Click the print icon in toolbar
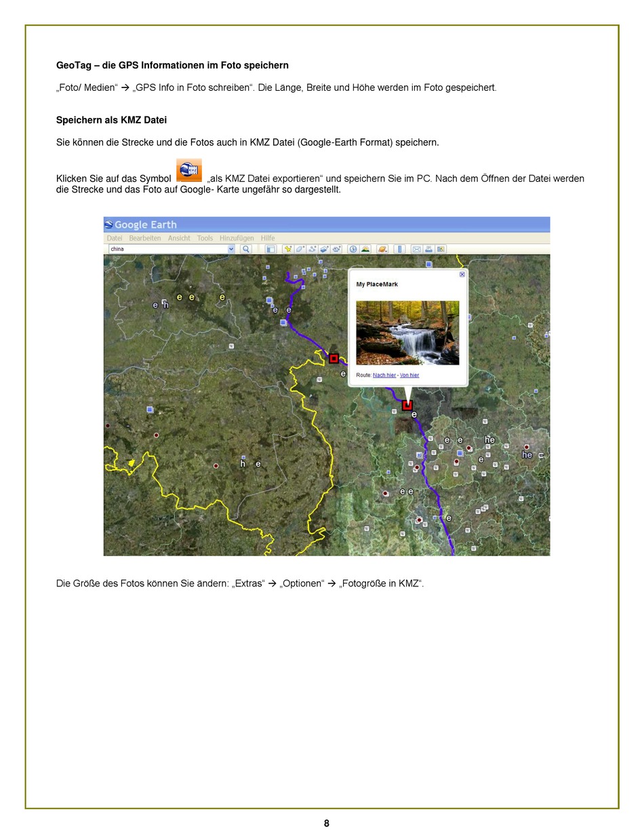 point(429,249)
